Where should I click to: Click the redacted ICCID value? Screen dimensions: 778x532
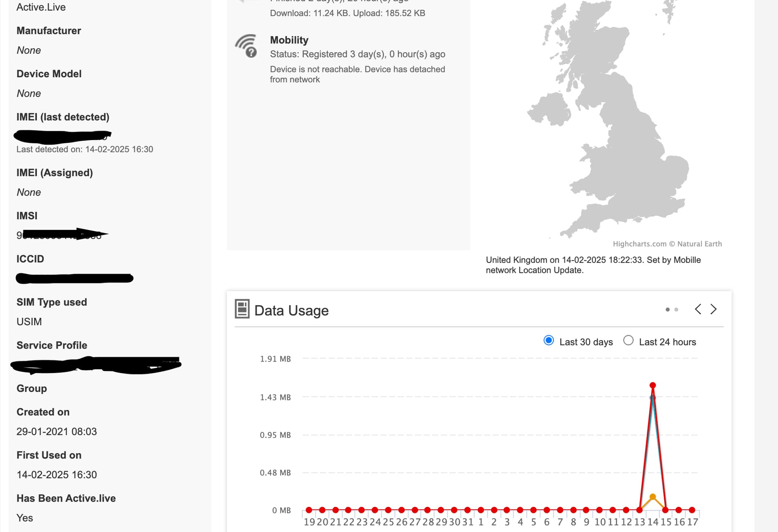[75, 278]
